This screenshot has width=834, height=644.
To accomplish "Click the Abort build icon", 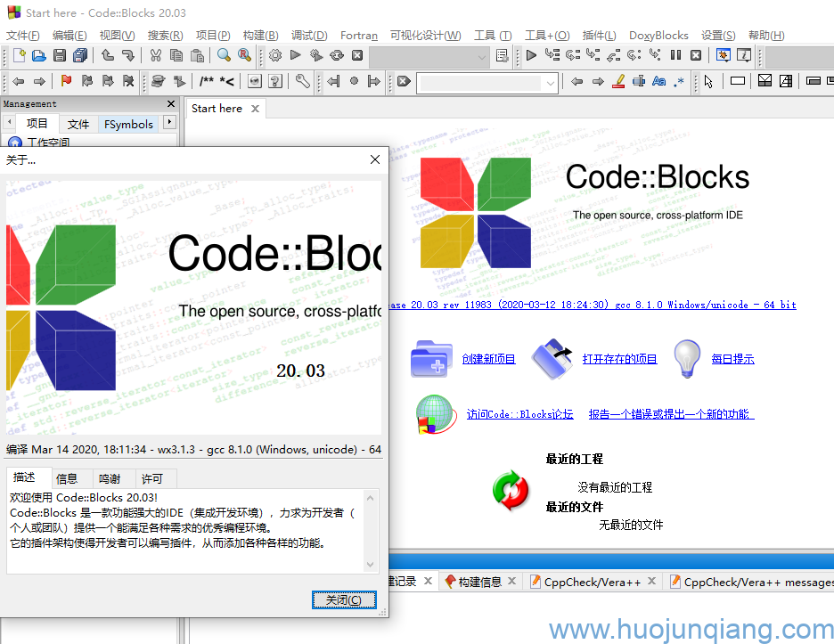I will click(357, 55).
